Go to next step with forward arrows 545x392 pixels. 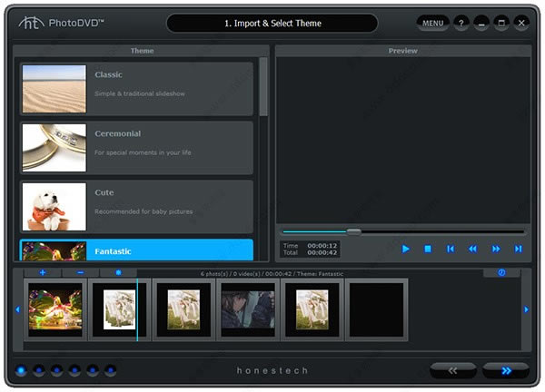coord(506,370)
